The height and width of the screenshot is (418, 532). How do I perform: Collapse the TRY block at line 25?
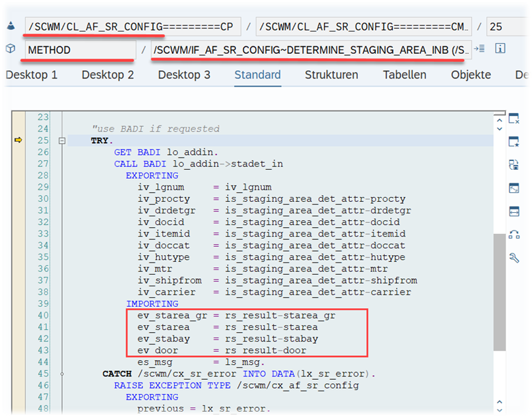click(62, 140)
